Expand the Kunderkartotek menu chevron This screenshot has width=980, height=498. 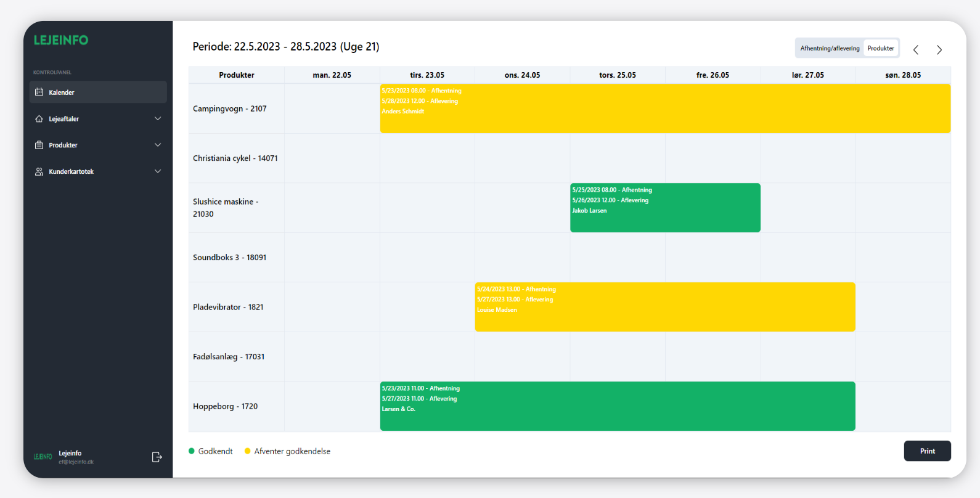158,172
